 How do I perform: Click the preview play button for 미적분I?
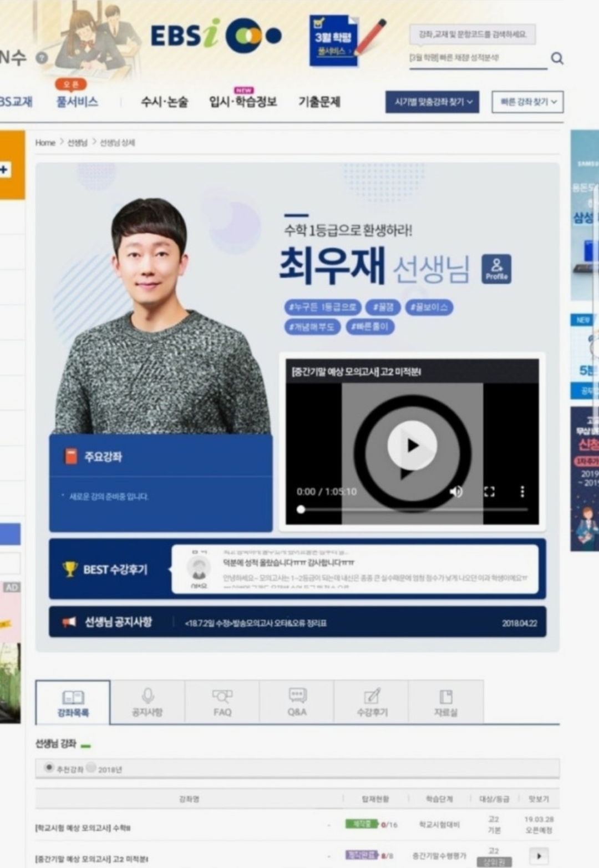[x=539, y=855]
